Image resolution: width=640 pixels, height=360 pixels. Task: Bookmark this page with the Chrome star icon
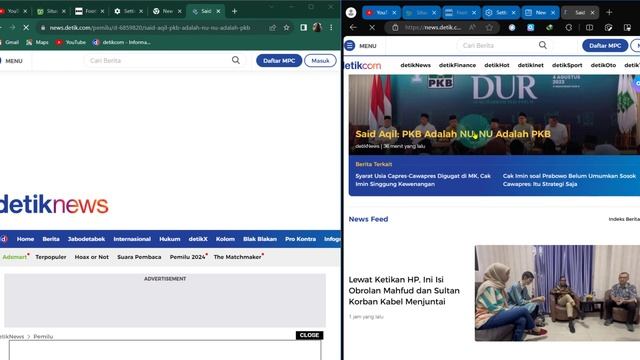pos(287,28)
